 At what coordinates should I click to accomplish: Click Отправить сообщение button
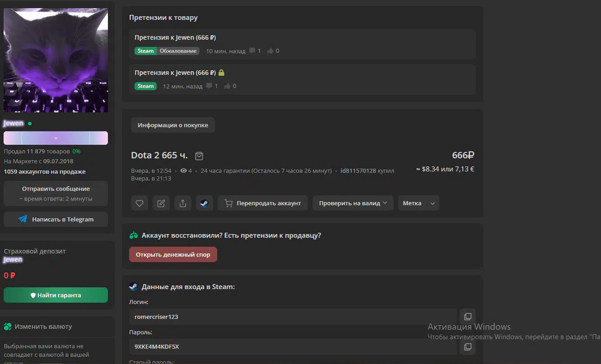56,194
